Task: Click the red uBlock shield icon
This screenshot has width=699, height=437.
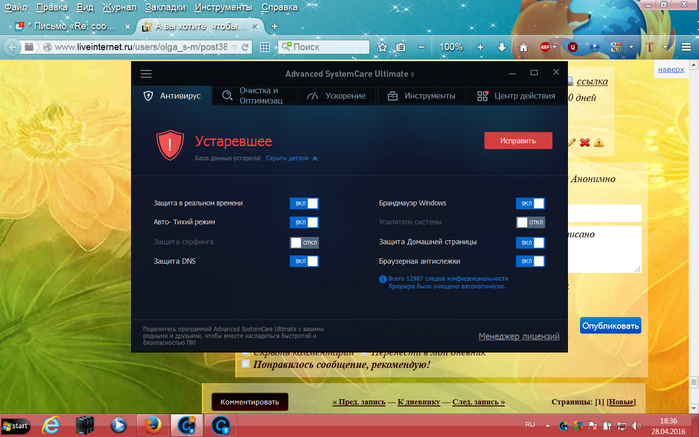Action: (x=573, y=47)
